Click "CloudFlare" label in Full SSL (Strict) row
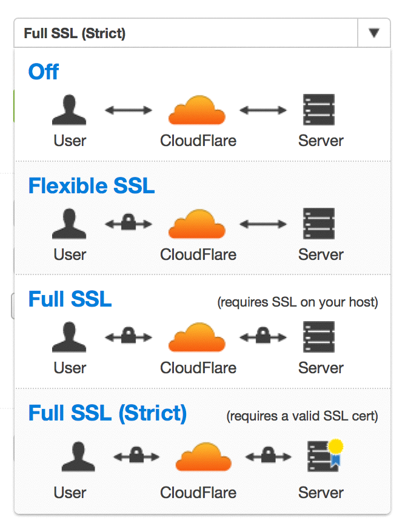This screenshot has height=532, width=405. point(198,493)
